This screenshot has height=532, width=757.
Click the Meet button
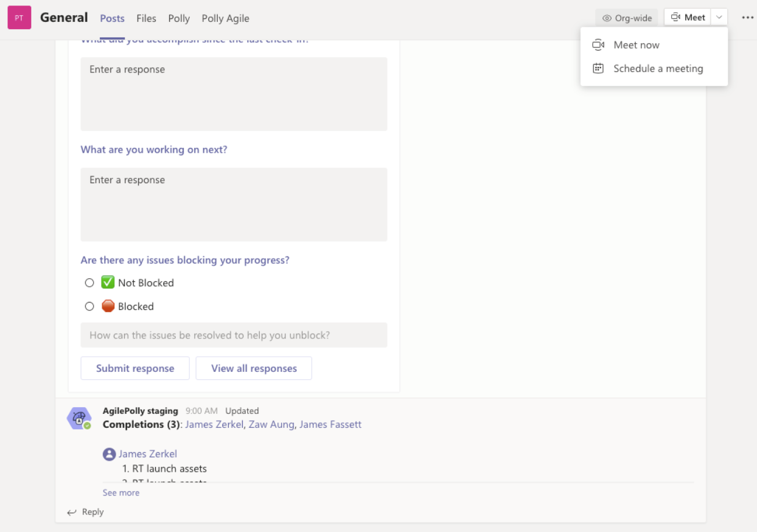tap(688, 18)
